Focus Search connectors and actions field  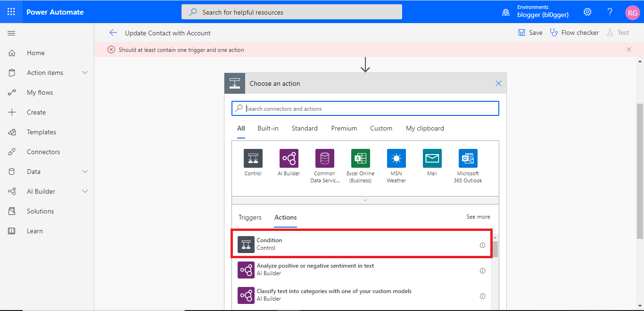[x=365, y=108]
